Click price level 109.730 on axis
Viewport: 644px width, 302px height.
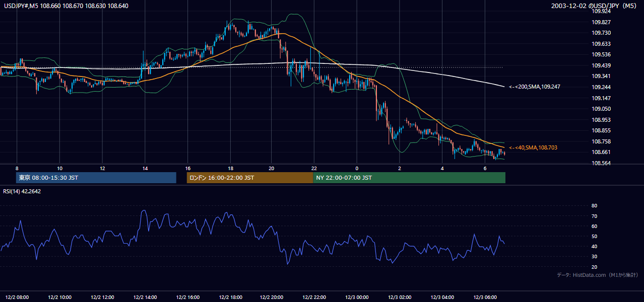602,33
